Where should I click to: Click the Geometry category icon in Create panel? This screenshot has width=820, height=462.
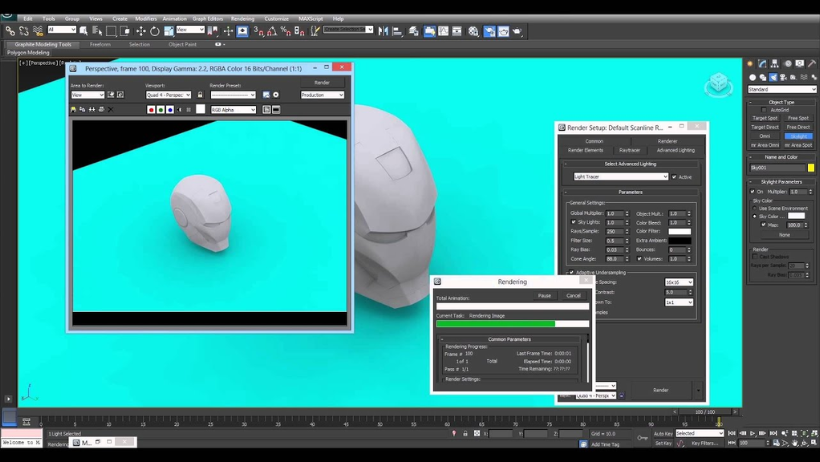[752, 77]
